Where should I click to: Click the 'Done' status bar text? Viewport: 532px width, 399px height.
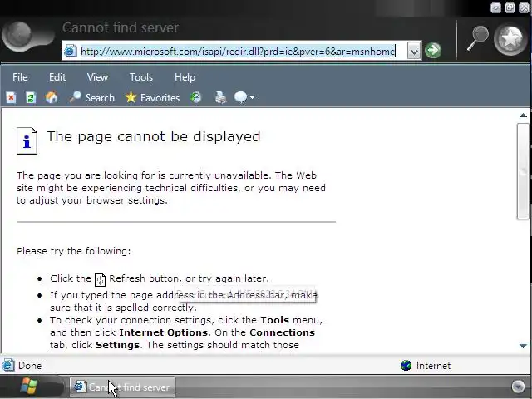tap(30, 366)
